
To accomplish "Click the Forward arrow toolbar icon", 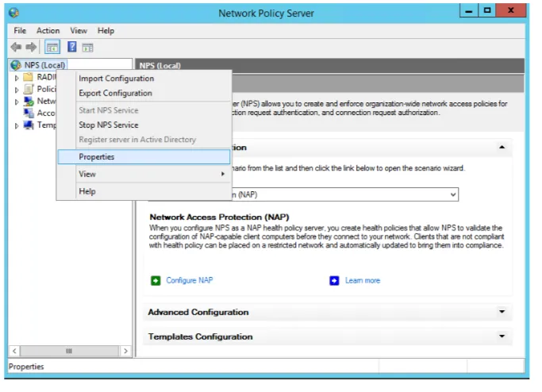I will coord(31,47).
